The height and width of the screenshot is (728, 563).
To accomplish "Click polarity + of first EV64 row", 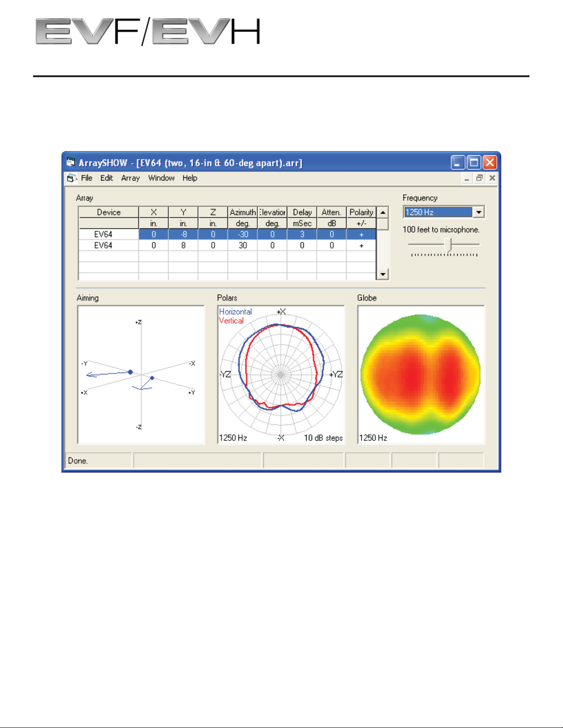I will (361, 234).
